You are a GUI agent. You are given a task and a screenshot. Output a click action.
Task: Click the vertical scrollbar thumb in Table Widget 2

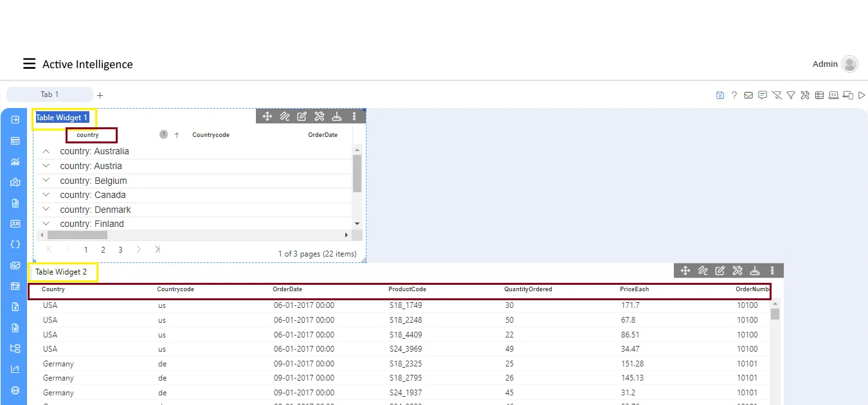[x=775, y=314]
